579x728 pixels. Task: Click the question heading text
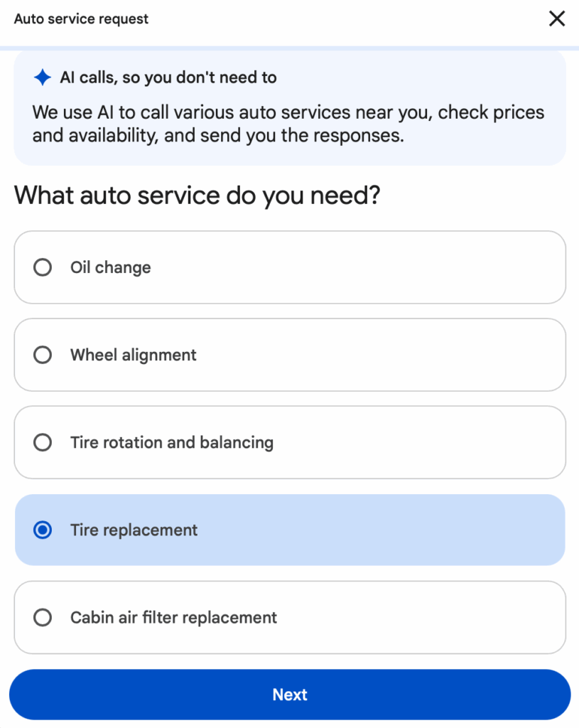(x=197, y=195)
